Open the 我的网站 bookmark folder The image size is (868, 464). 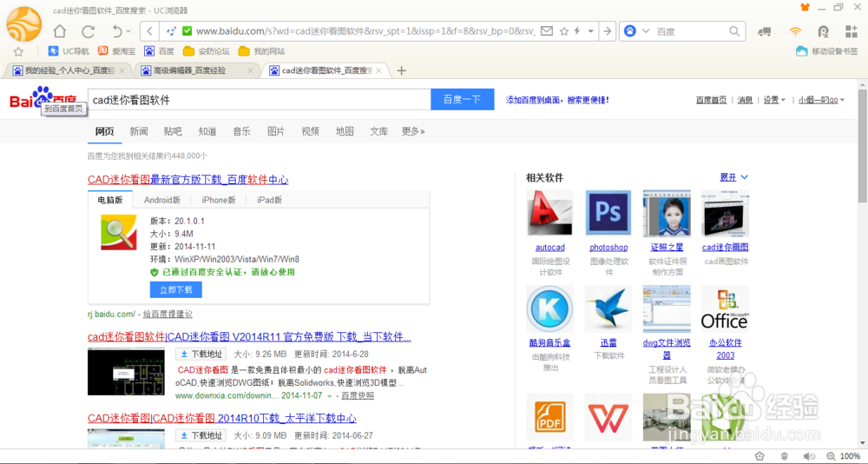click(x=261, y=51)
